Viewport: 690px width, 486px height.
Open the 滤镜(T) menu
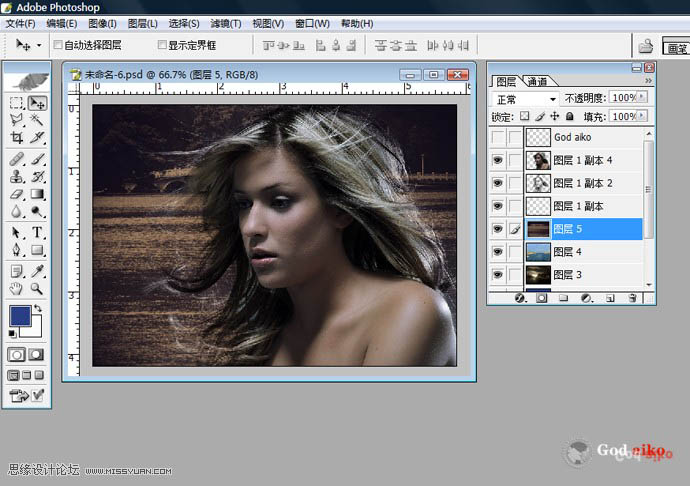tap(227, 23)
